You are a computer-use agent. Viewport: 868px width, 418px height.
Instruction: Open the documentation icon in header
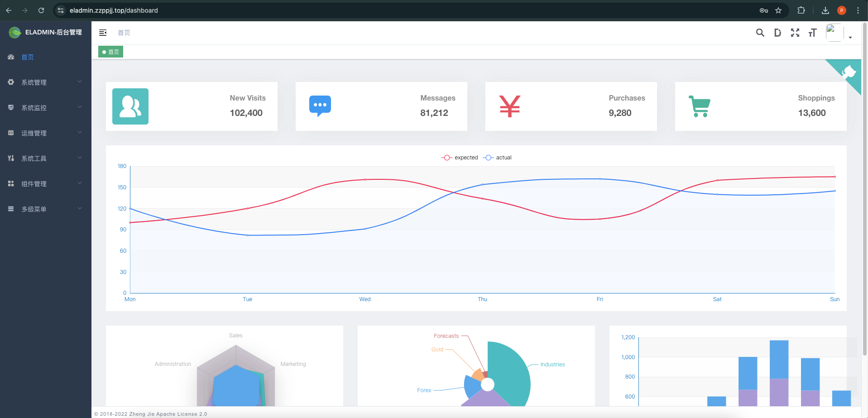(x=777, y=33)
